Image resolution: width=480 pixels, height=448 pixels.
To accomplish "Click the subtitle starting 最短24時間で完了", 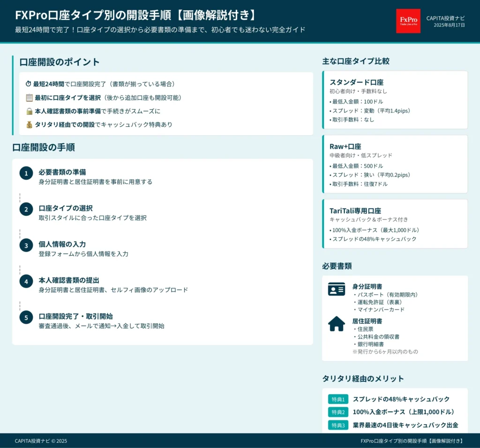I will click(160, 30).
